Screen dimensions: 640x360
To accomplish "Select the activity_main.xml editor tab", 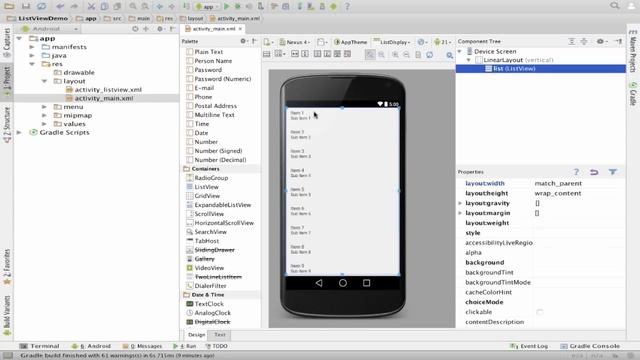I will point(213,29).
